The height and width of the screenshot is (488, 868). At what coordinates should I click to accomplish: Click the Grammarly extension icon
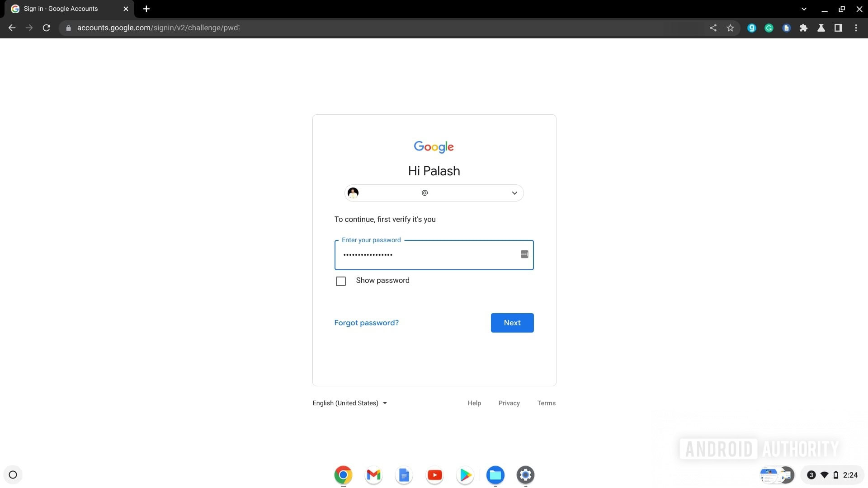(x=769, y=28)
